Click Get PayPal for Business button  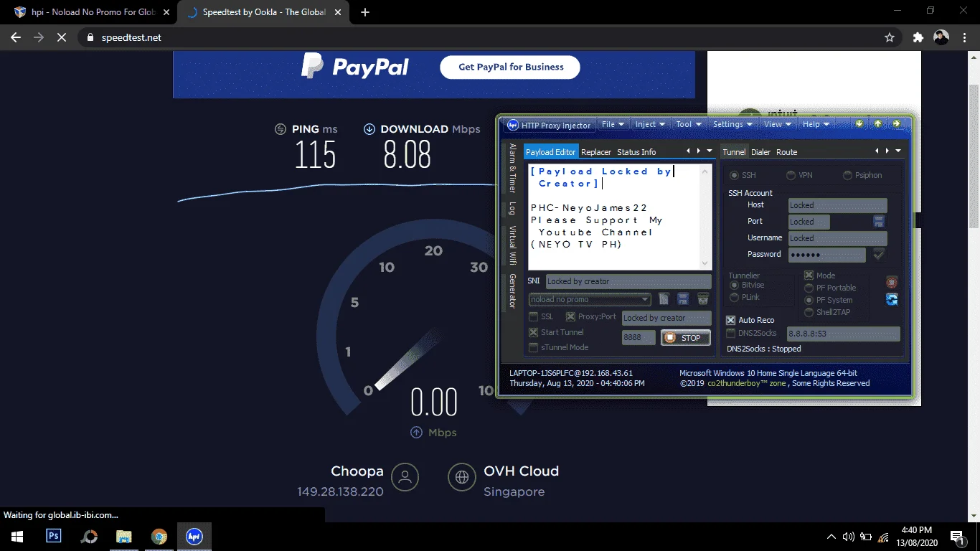point(510,67)
